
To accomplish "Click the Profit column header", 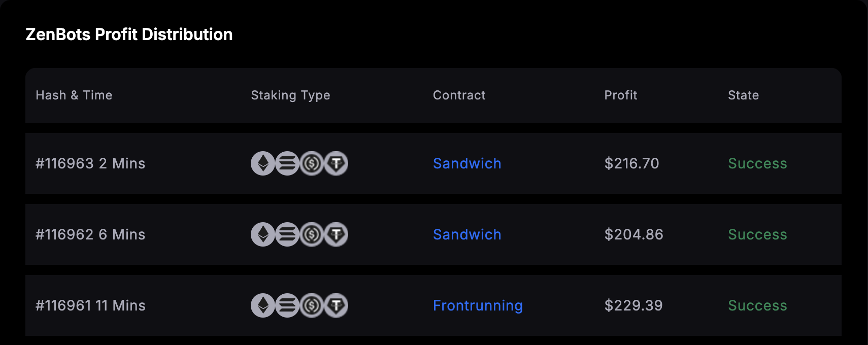I will (621, 95).
